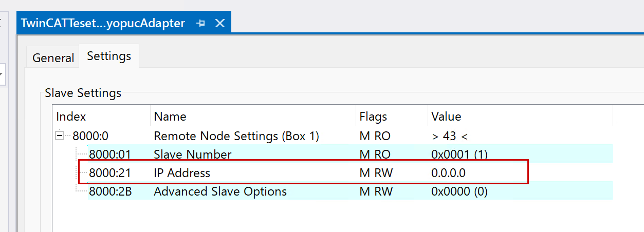Switch to the General tab
This screenshot has width=644, height=232.
click(53, 58)
